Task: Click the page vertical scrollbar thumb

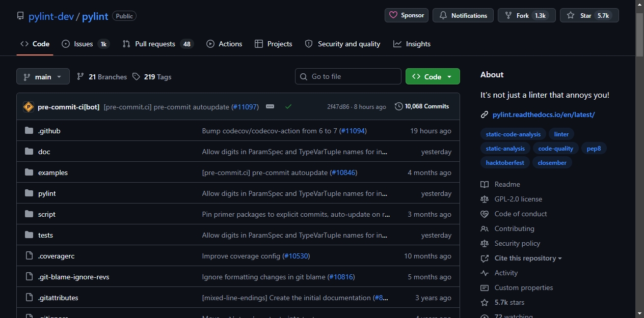Action: point(639,34)
